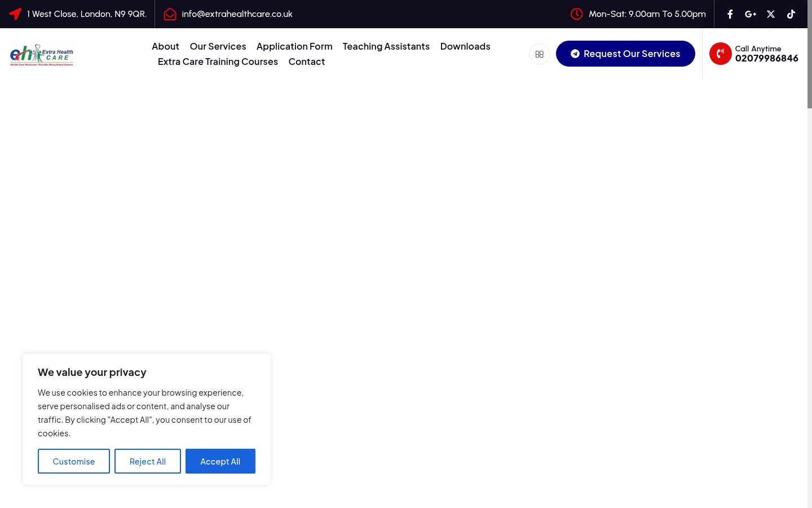Click the Call Anytime label
Viewport: 812px width, 508px height.
pos(758,49)
